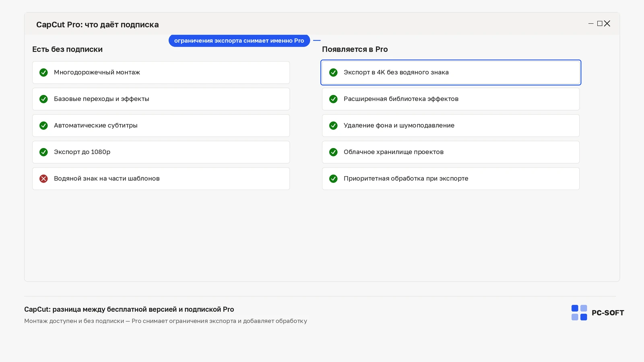The height and width of the screenshot is (362, 644).
Task: Click the red cross beside Водяной знак на части шаблонов
Action: click(x=43, y=179)
